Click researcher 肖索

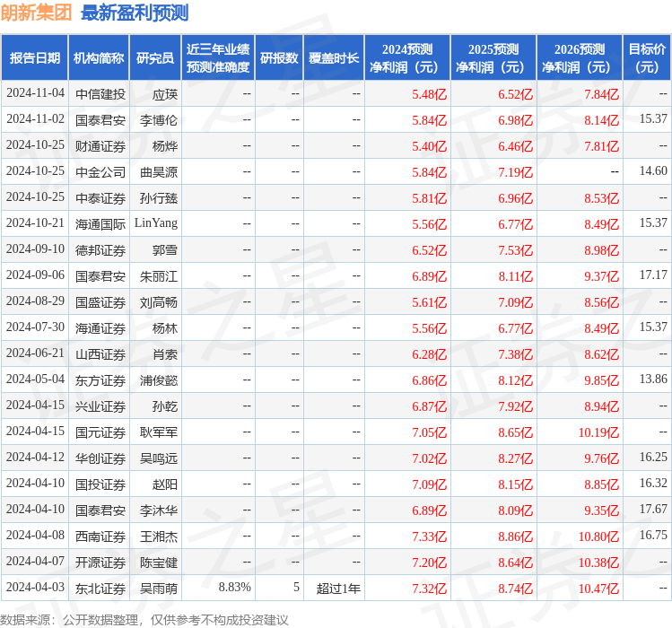(x=165, y=354)
